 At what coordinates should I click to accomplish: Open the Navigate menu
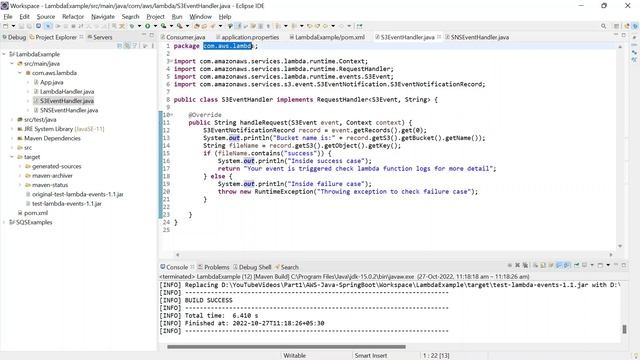tap(103, 17)
